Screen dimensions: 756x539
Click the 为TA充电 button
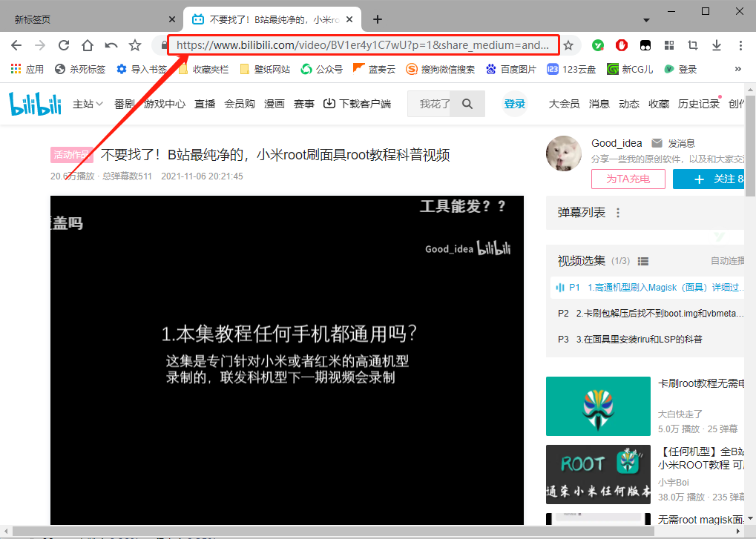[x=628, y=179]
